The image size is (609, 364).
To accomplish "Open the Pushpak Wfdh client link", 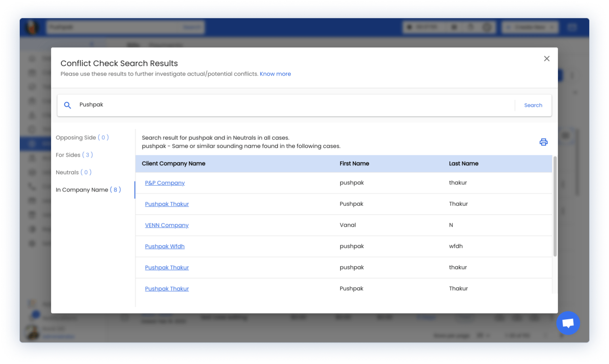I will (x=165, y=246).
